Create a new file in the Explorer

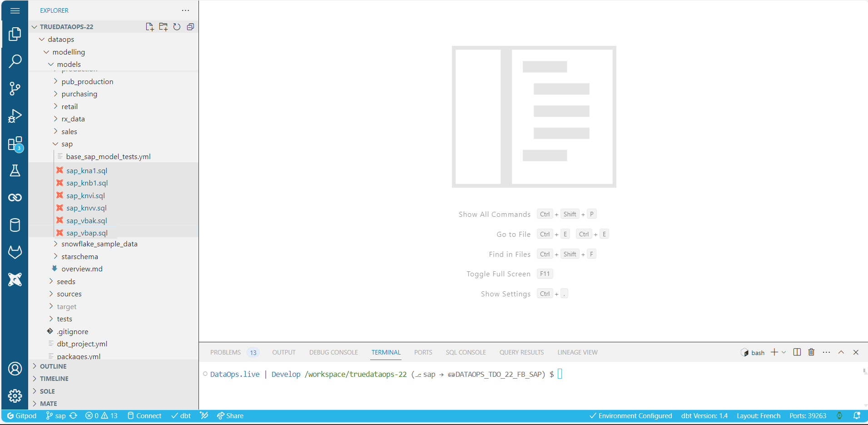click(149, 27)
